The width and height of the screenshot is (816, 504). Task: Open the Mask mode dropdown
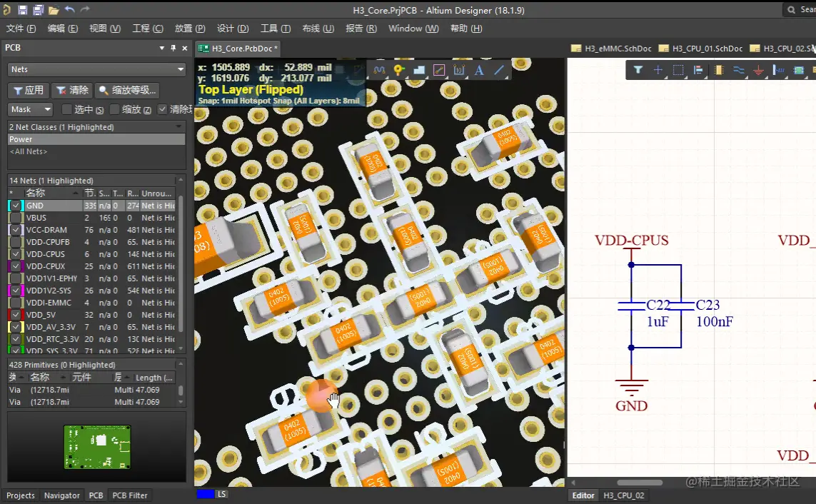[31, 109]
